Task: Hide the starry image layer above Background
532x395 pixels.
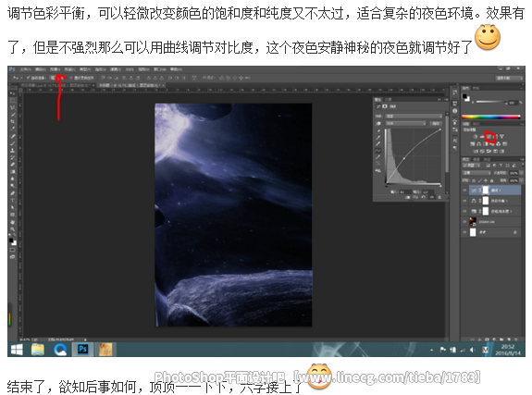Action: coord(464,222)
